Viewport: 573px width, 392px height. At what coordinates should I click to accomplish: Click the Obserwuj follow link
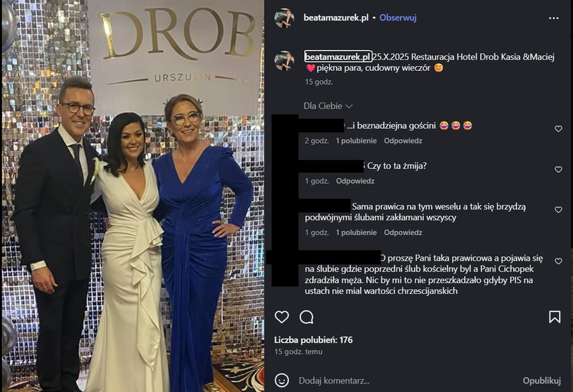(398, 17)
